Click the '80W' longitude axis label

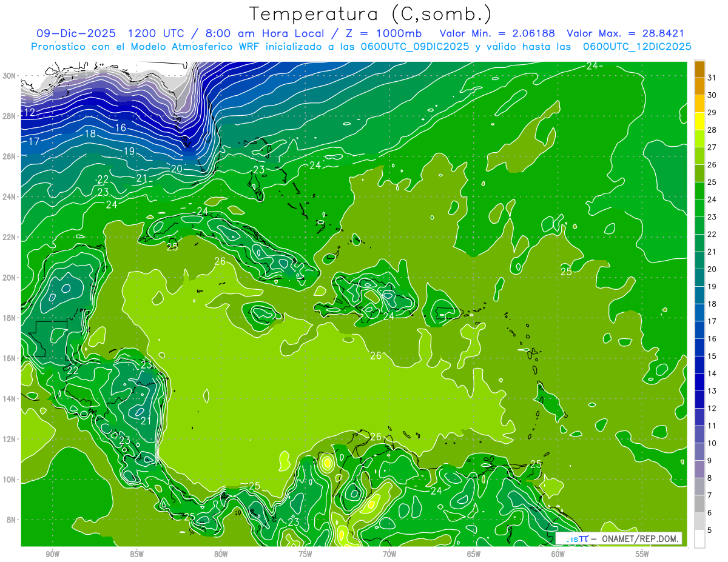221,554
